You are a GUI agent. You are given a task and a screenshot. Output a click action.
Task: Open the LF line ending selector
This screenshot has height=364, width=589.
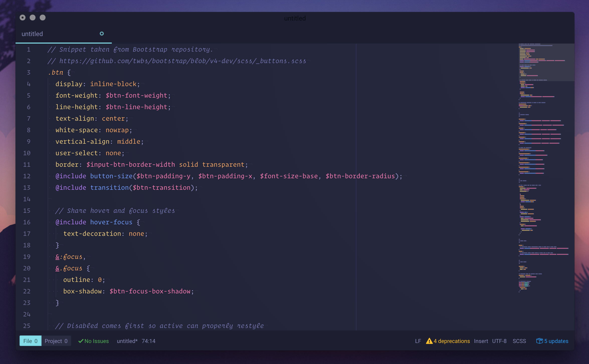pos(418,341)
